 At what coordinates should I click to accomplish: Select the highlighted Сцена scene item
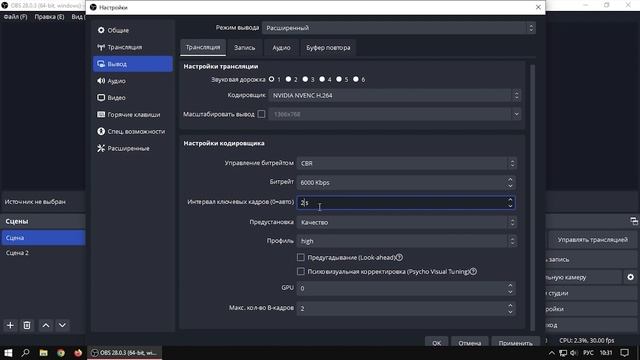tap(43, 238)
